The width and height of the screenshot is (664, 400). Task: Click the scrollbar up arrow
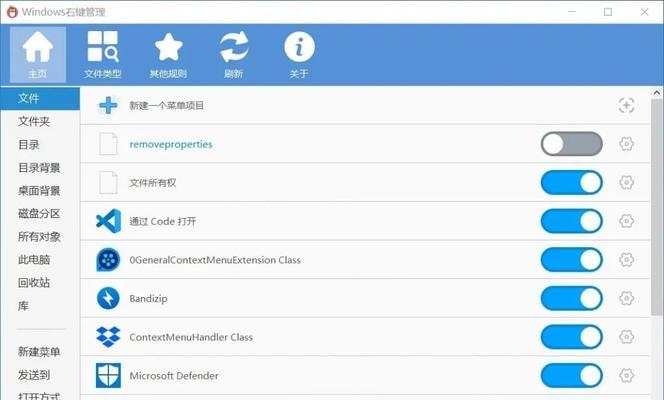click(x=657, y=92)
